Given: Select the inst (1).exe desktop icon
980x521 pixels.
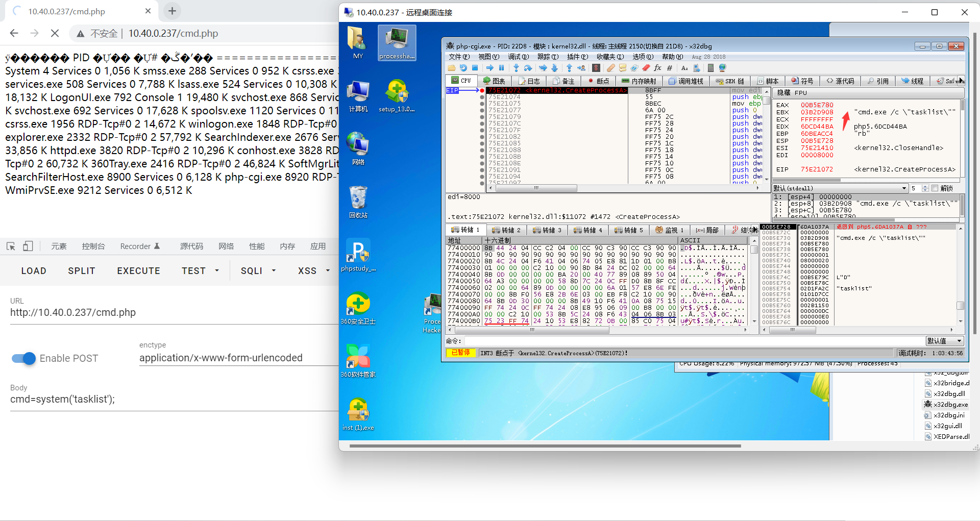Looking at the screenshot, I should pos(358,414).
